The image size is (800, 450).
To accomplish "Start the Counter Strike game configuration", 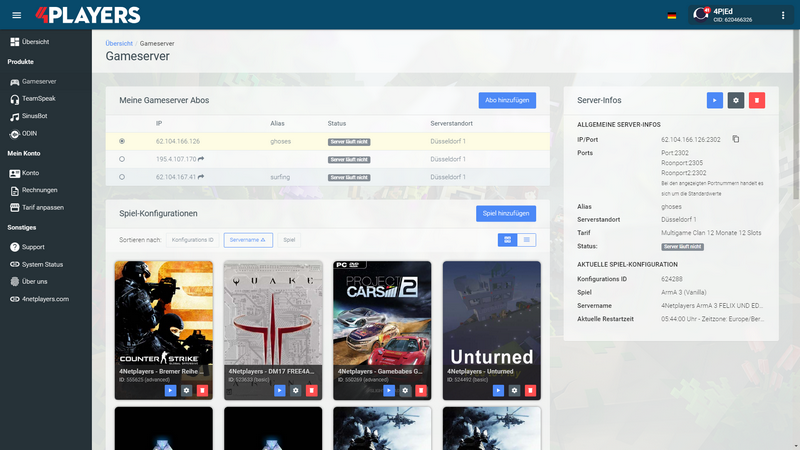I will pos(170,390).
